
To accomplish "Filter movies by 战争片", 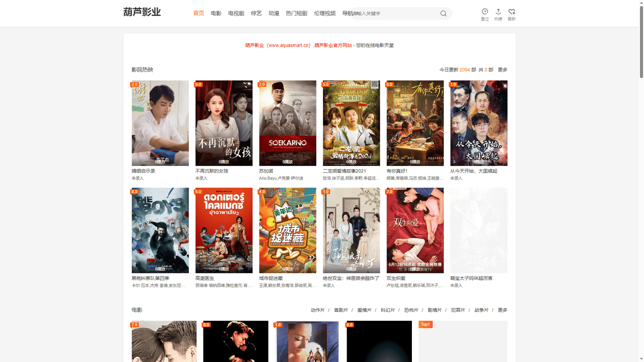I will click(481, 310).
